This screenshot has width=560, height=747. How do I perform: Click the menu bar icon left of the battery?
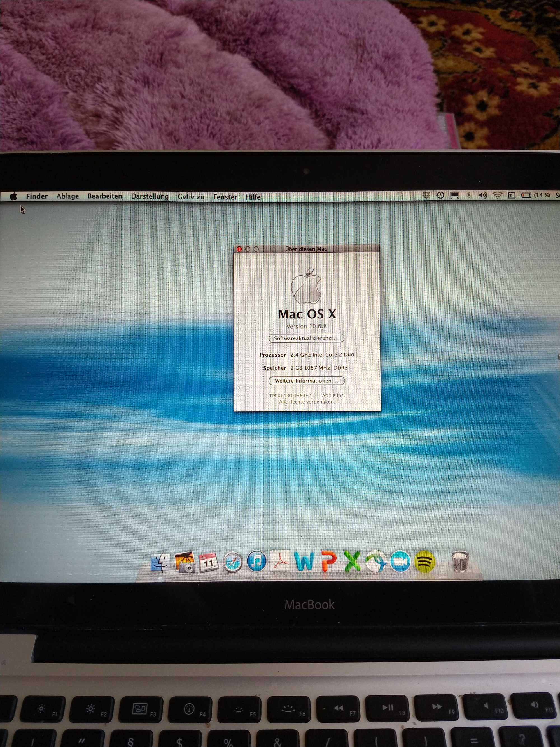pyautogui.click(x=512, y=195)
